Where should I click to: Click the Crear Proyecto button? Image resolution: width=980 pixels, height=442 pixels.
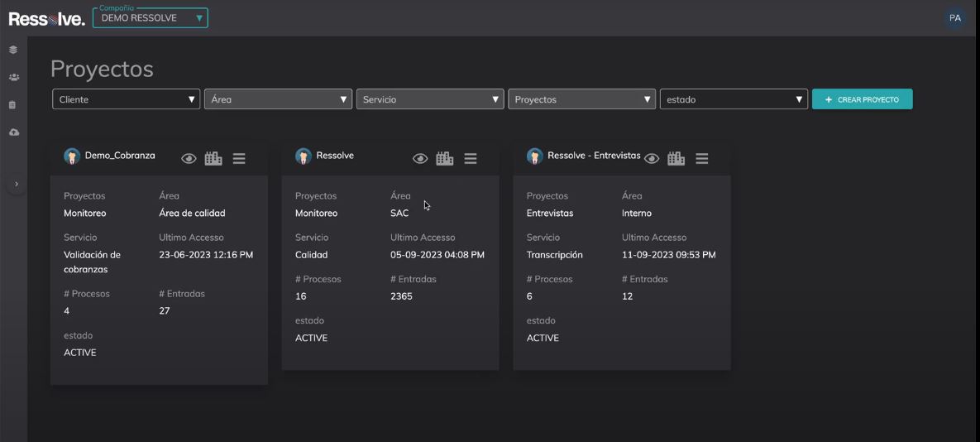pyautogui.click(x=862, y=99)
